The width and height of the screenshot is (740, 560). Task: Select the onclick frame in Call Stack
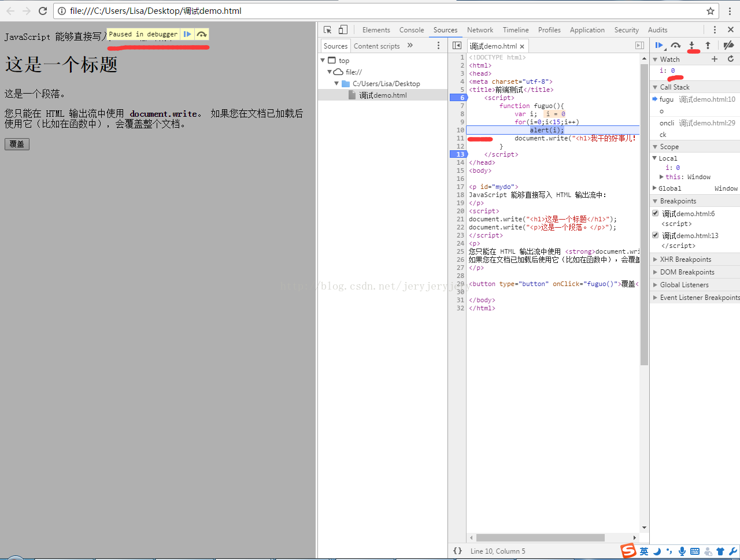pos(695,128)
